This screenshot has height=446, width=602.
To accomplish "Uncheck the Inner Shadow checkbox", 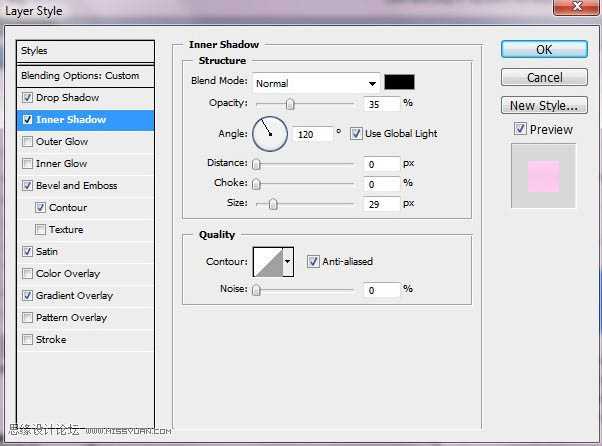I will pyautogui.click(x=27, y=119).
